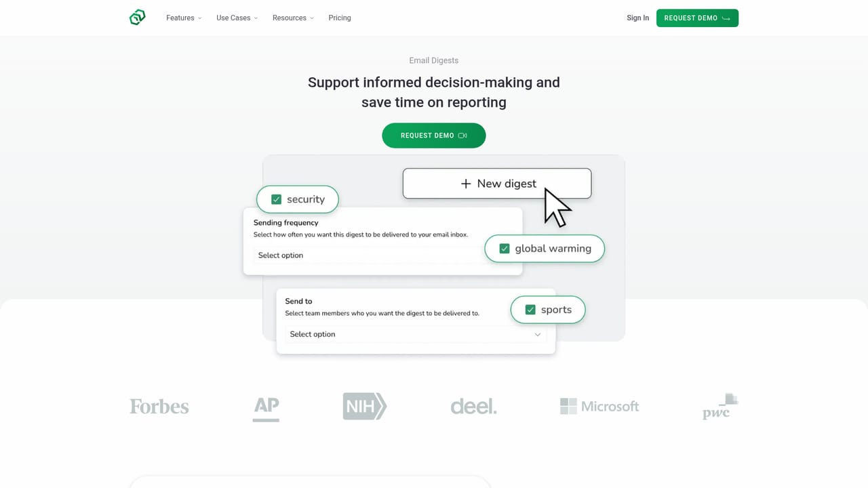Expand the Features chevron arrow
The width and height of the screenshot is (868, 488).
coord(199,18)
